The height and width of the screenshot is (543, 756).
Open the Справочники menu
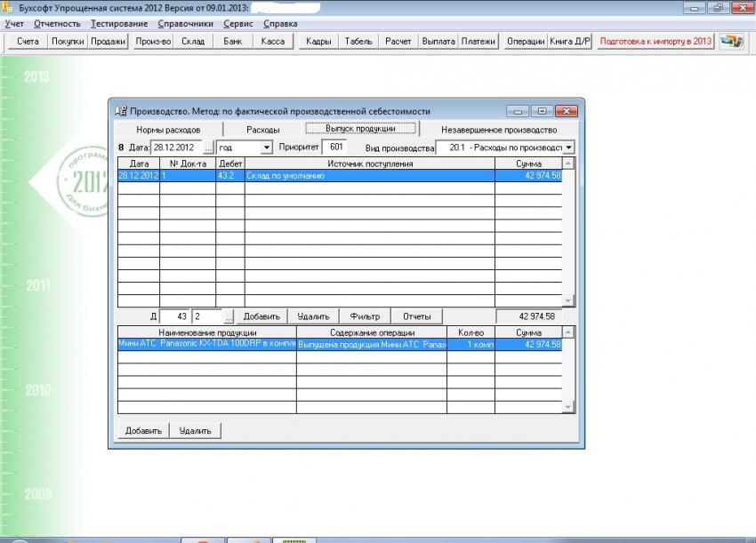[185, 23]
